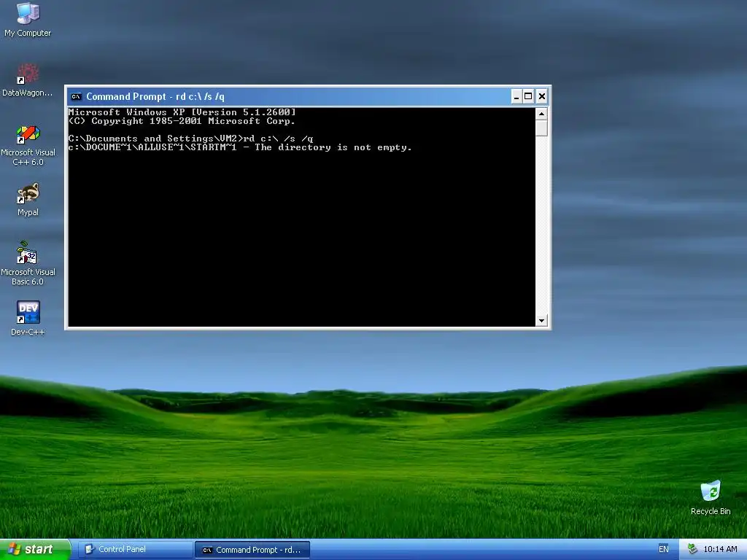Image resolution: width=747 pixels, height=560 pixels.
Task: Click the Microsoft Windows XP version line
Action: point(182,112)
